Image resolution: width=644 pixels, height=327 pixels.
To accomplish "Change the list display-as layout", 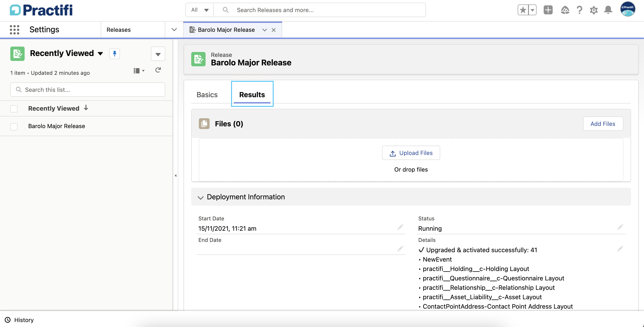I will point(139,71).
